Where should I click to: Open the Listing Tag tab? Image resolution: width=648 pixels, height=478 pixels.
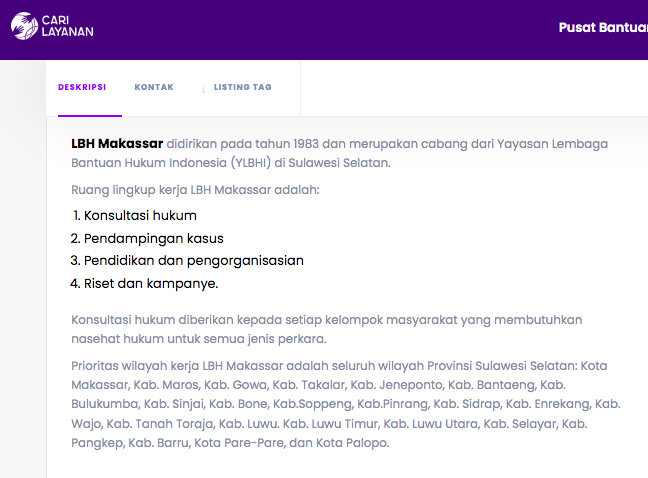coord(243,87)
